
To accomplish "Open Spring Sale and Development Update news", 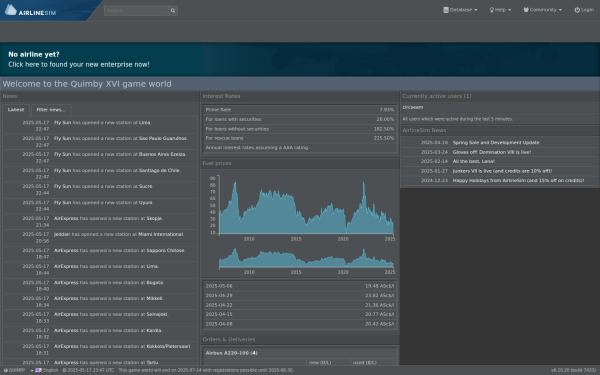I will point(496,143).
